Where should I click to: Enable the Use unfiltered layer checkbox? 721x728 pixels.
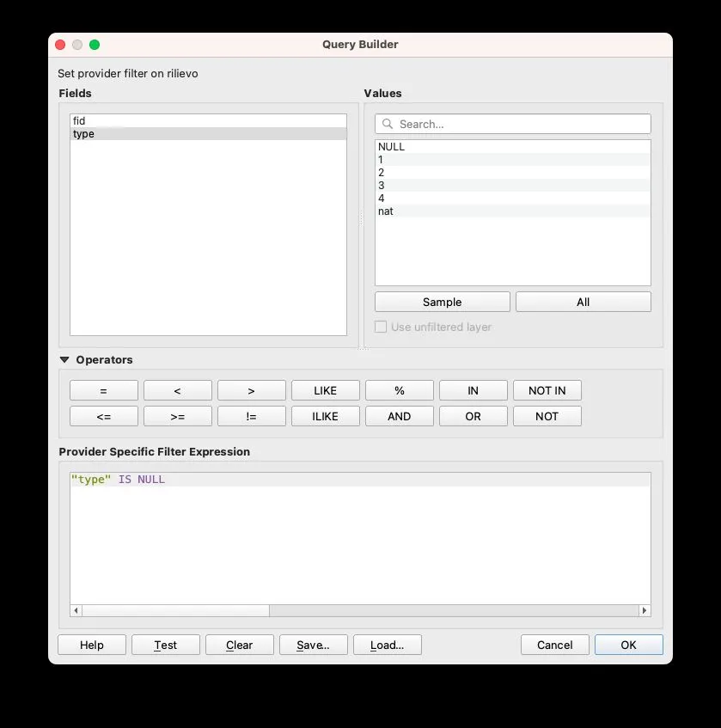pos(381,327)
